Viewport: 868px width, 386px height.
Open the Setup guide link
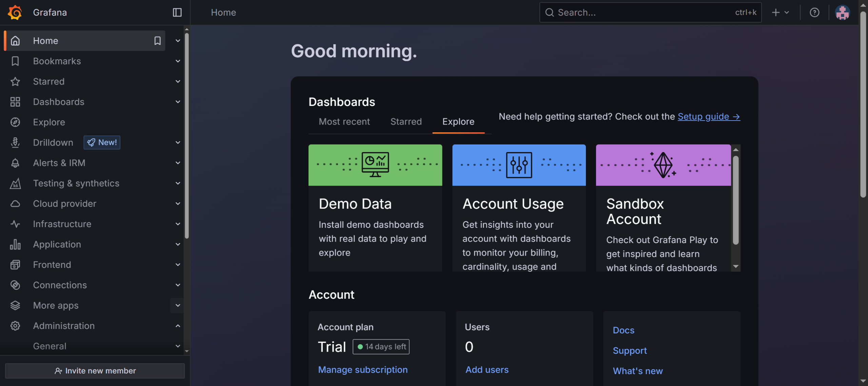(x=709, y=116)
